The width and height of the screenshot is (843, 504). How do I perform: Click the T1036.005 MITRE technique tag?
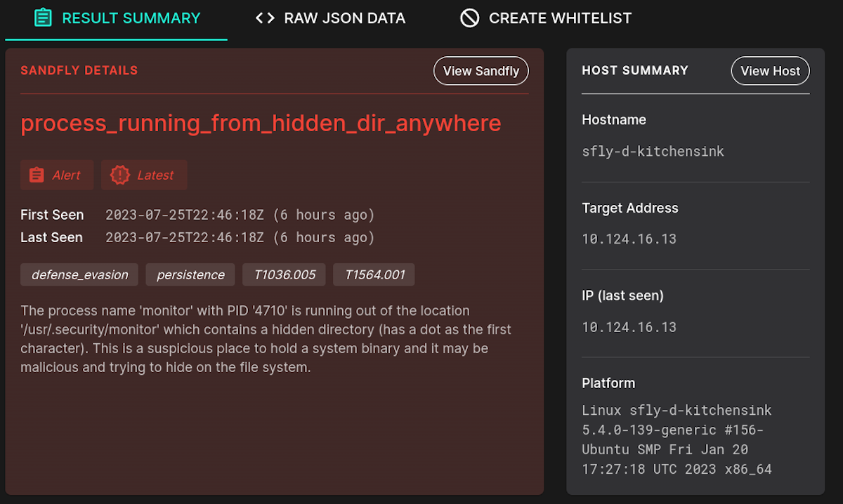(x=284, y=274)
